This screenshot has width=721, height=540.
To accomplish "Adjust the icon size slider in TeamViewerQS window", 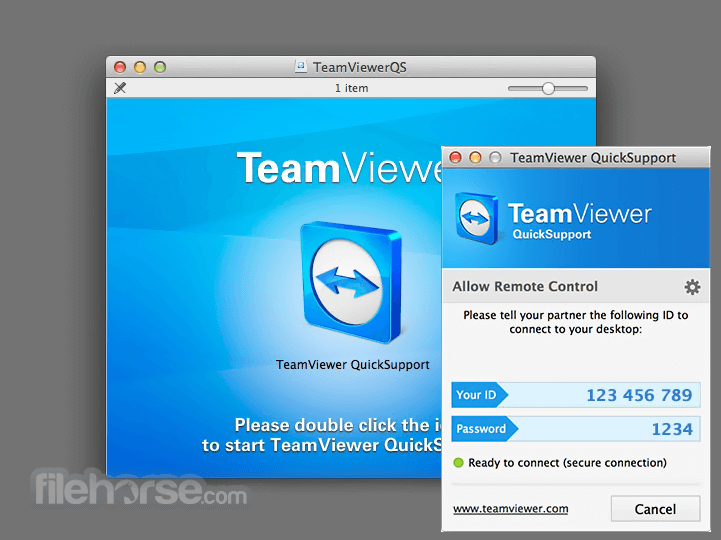I will pos(548,88).
